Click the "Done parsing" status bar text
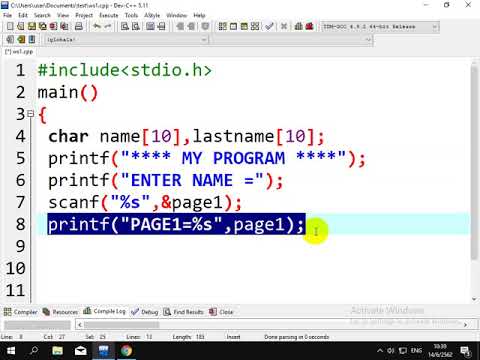The width and height of the screenshot is (480, 360). coord(297,337)
